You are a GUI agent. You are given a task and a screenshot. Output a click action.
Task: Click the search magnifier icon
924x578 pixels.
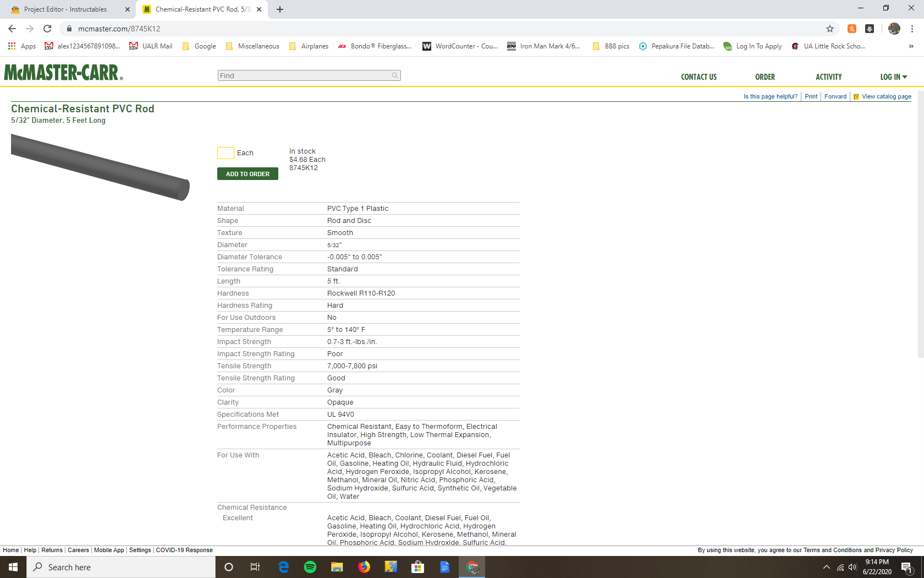[x=395, y=75]
